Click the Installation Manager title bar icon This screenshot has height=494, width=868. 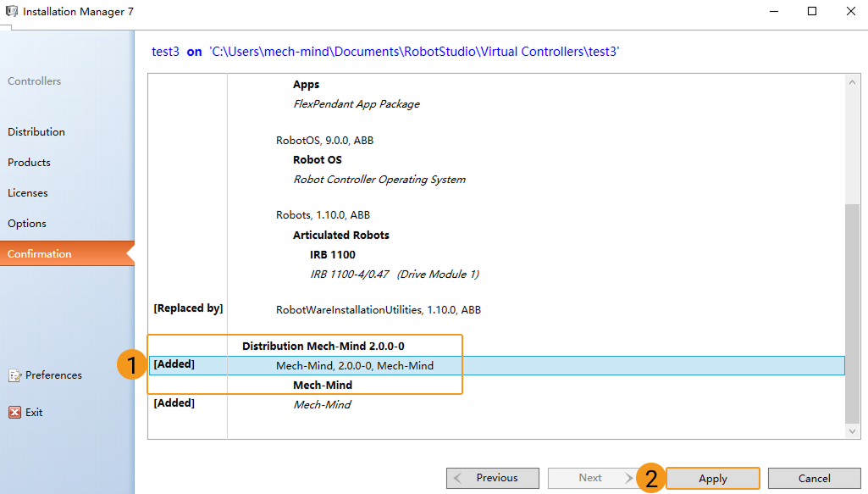pyautogui.click(x=11, y=12)
